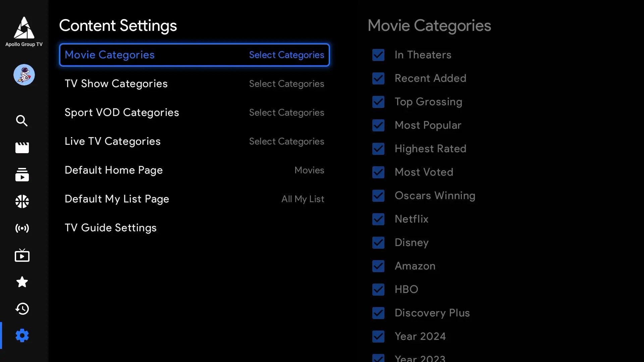This screenshot has height=362, width=644.
Task: Select Live TV Categories row
Action: (x=194, y=141)
